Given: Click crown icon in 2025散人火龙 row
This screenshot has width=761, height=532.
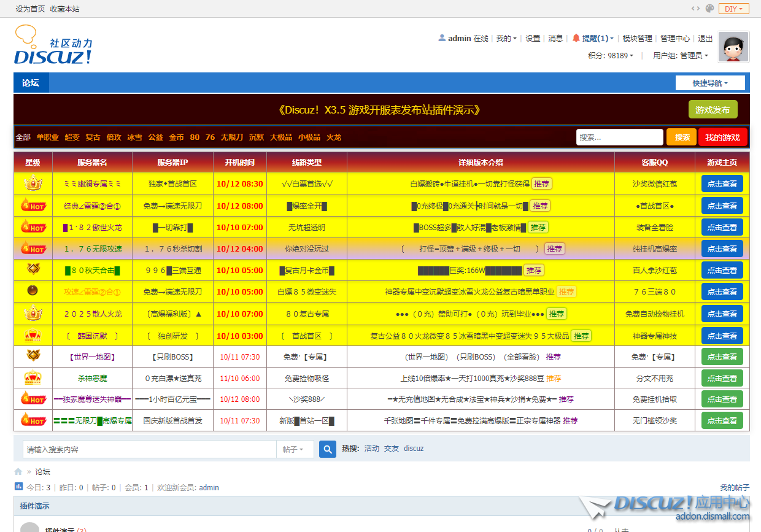Looking at the screenshot, I should click(33, 314).
